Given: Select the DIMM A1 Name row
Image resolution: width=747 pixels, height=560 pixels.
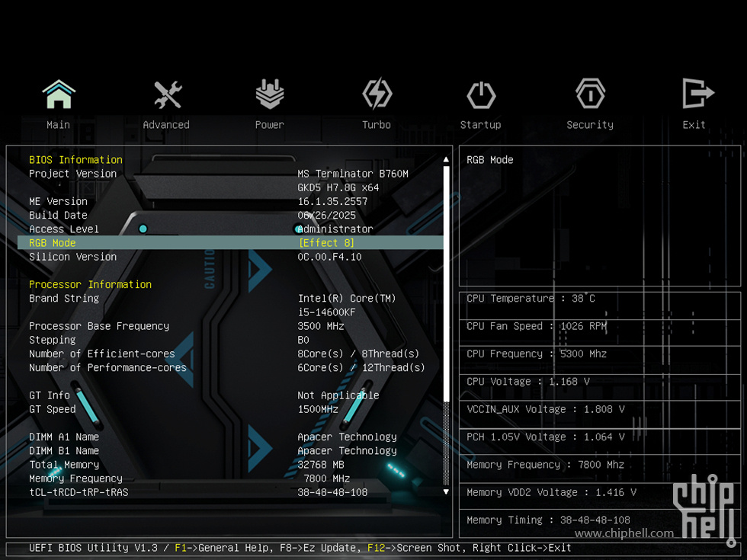Looking at the screenshot, I should coord(64,437).
